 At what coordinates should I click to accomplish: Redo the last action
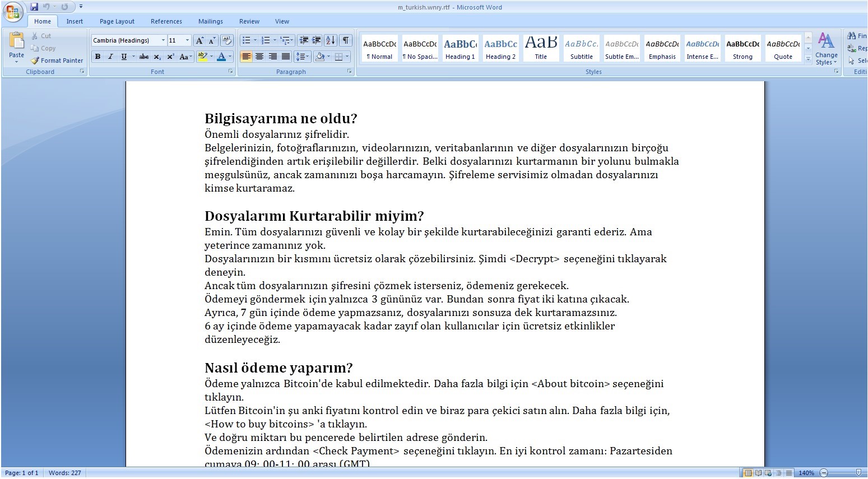pyautogui.click(x=64, y=7)
